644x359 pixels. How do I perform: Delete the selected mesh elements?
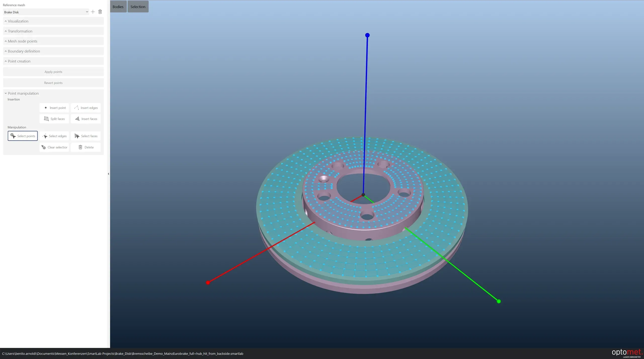coord(86,147)
